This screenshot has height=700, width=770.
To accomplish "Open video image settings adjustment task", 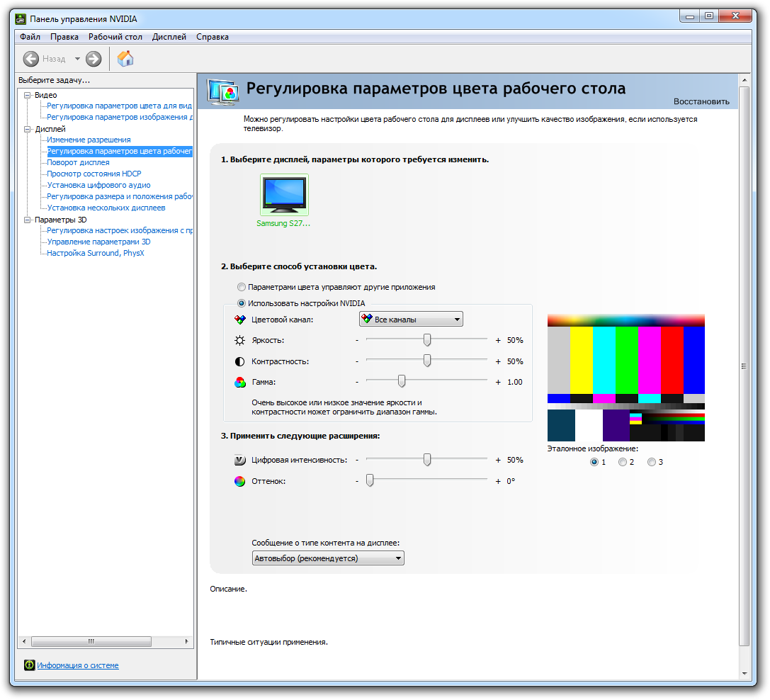I will 119,117.
